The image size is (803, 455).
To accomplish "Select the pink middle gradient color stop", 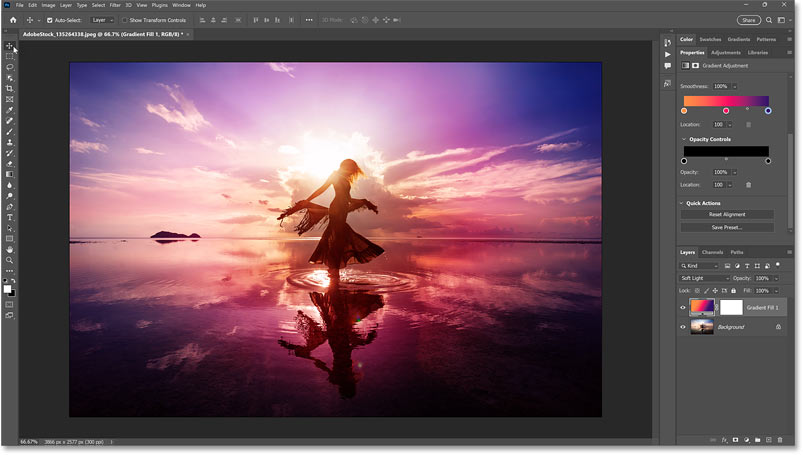I will (726, 111).
